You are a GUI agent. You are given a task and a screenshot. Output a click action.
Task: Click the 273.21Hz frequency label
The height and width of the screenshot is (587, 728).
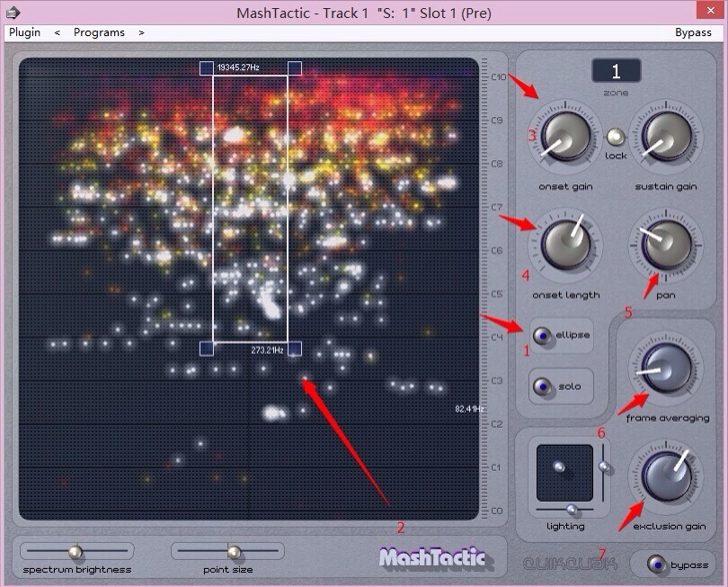[x=268, y=351]
